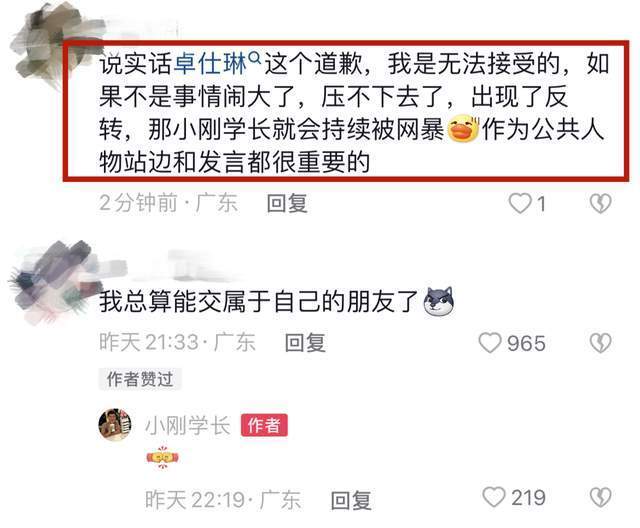The image size is (640, 528).
Task: Reply to the author comment from 昨天 22:19
Action: tap(351, 500)
